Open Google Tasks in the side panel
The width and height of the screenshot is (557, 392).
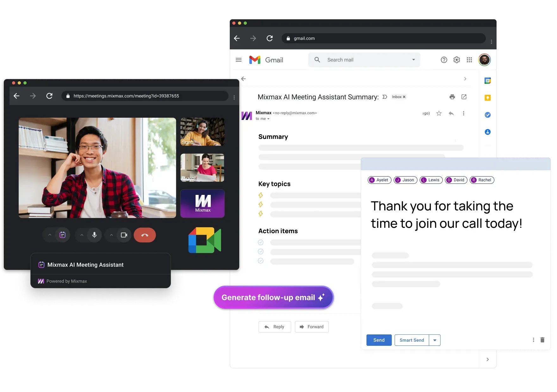click(488, 115)
